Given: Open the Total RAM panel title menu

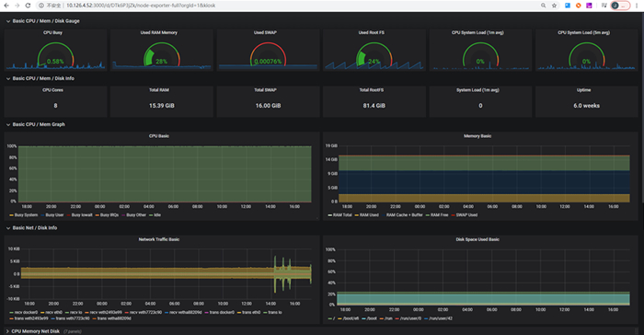Looking at the screenshot, I should [159, 90].
